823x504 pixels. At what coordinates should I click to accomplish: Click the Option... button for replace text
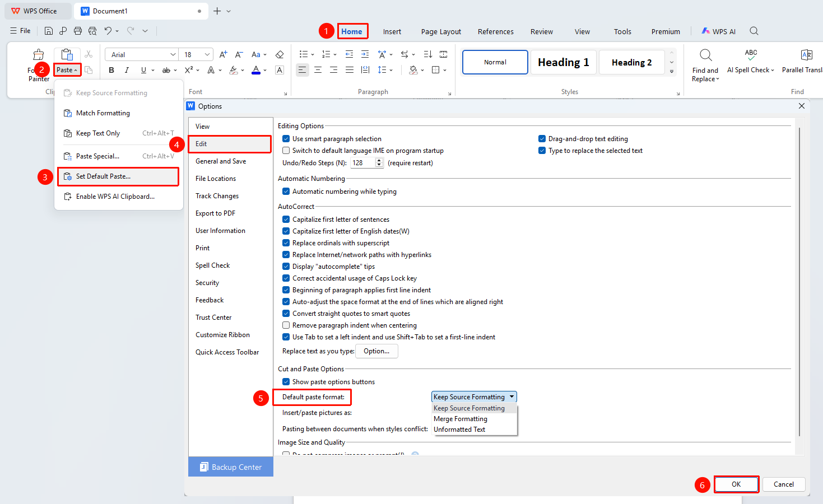[376, 351]
